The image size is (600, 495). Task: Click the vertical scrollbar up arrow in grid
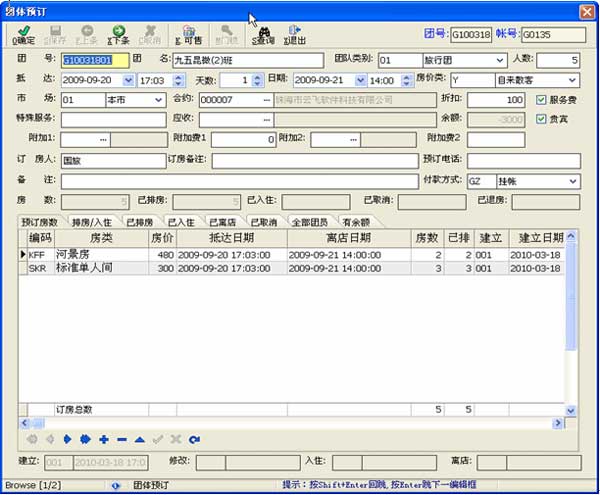571,236
